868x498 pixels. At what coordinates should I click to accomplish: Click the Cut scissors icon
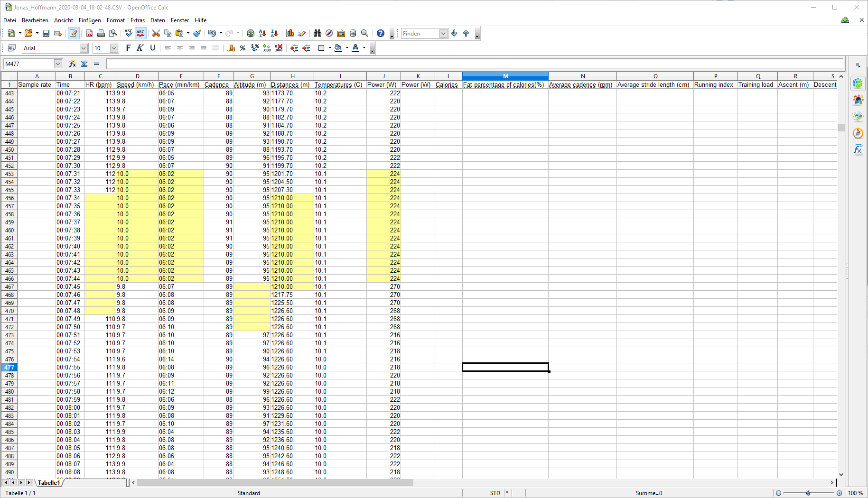click(156, 33)
